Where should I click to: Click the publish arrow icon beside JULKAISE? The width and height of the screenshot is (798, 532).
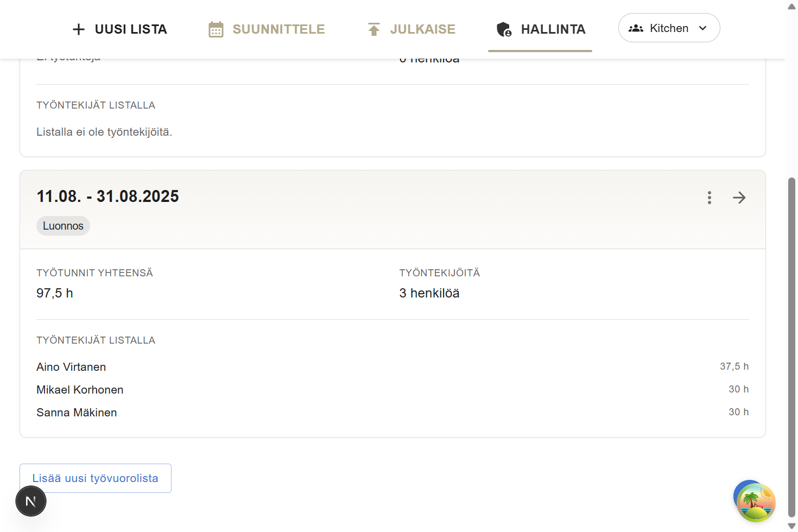(x=373, y=29)
